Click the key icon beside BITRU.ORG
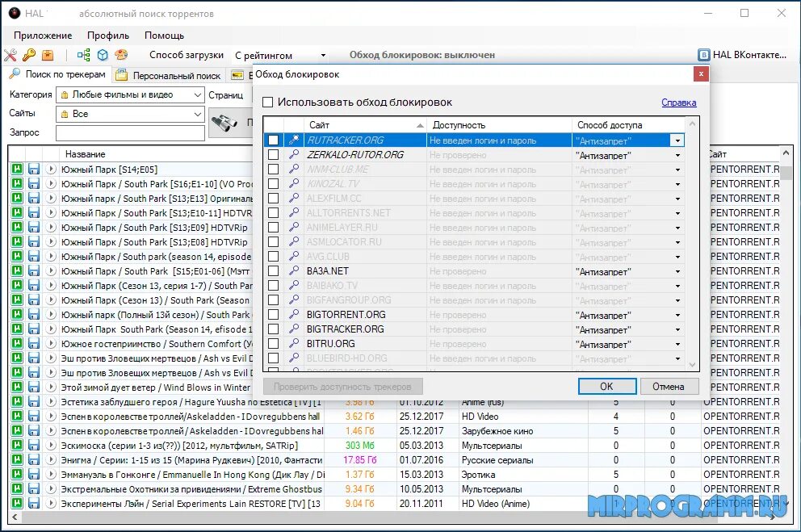Image resolution: width=801 pixels, height=532 pixels. point(294,344)
